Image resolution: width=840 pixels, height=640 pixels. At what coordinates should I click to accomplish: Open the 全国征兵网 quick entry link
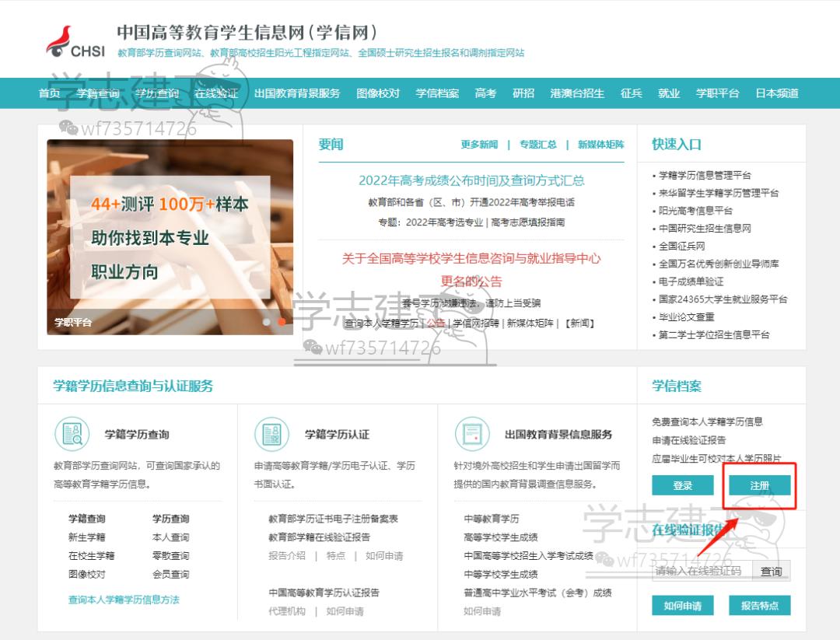pos(683,247)
